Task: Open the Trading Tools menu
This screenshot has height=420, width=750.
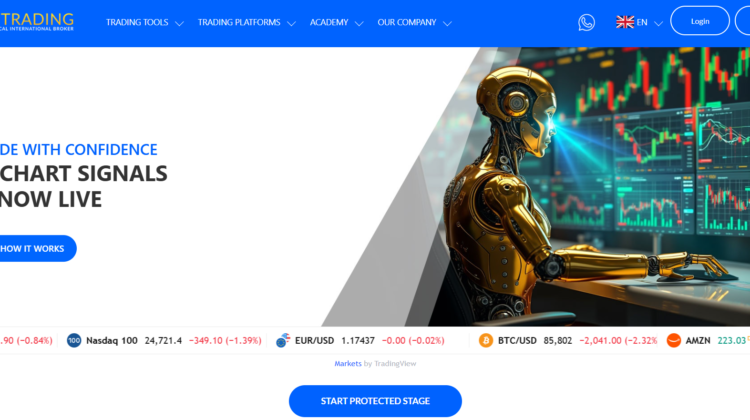Action: [x=137, y=22]
